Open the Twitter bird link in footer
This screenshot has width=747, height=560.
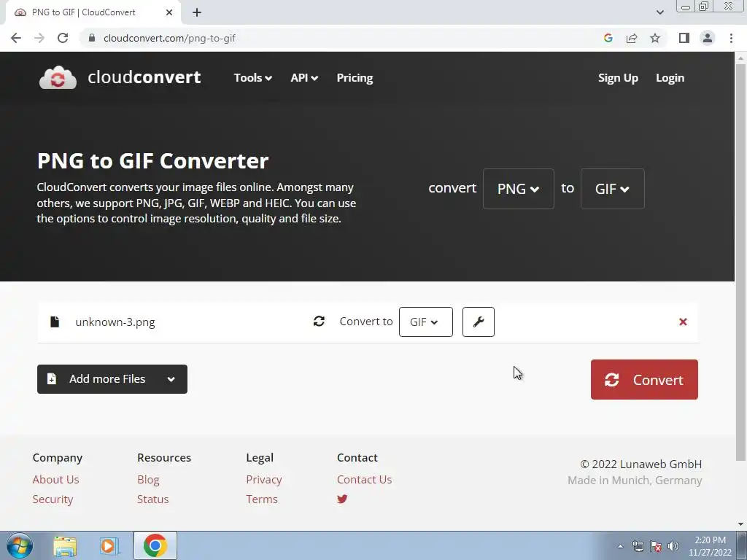click(x=342, y=499)
